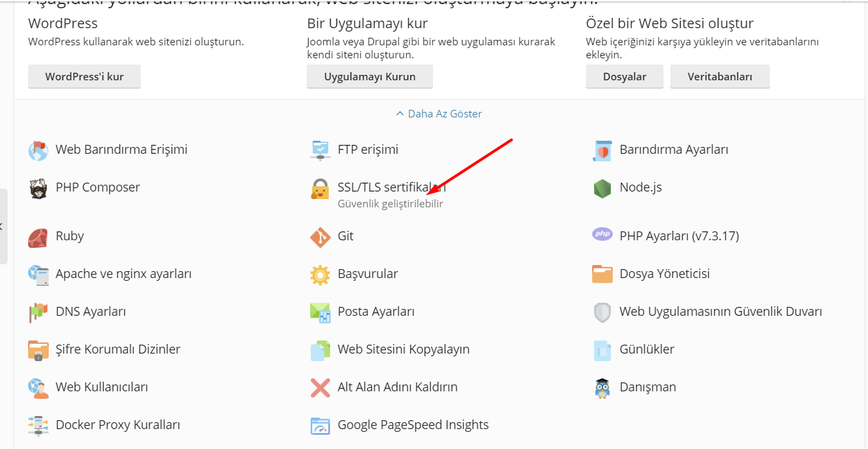This screenshot has width=868, height=449.
Task: Open the FTP erişimi icon
Action: point(320,150)
